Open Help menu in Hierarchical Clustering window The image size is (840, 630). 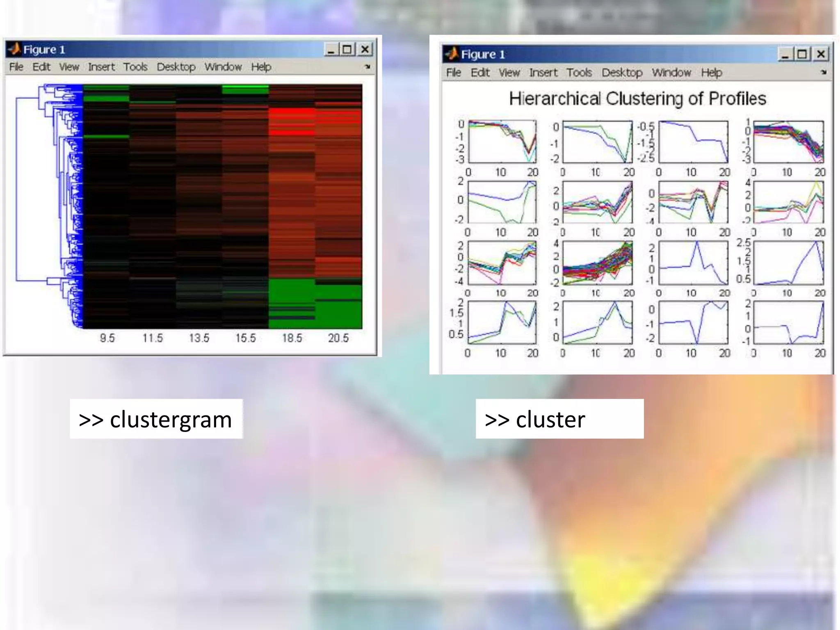point(711,73)
